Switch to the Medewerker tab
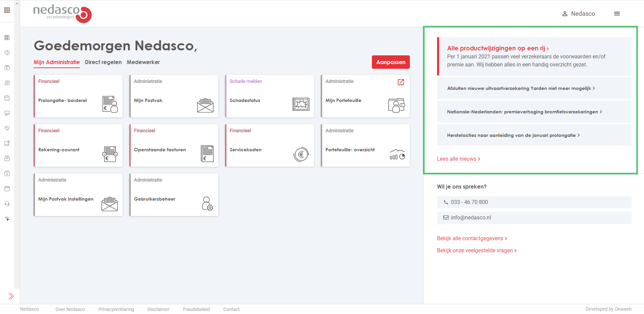Viewport: 644px width, 314px height. pos(143,62)
